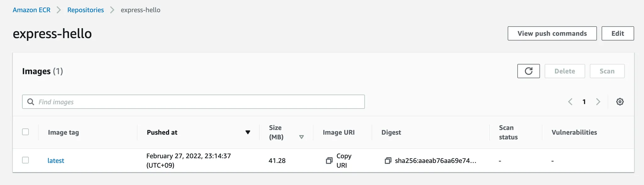Click the Image tag column header
Image resolution: width=644 pixels, height=185 pixels.
point(63,132)
